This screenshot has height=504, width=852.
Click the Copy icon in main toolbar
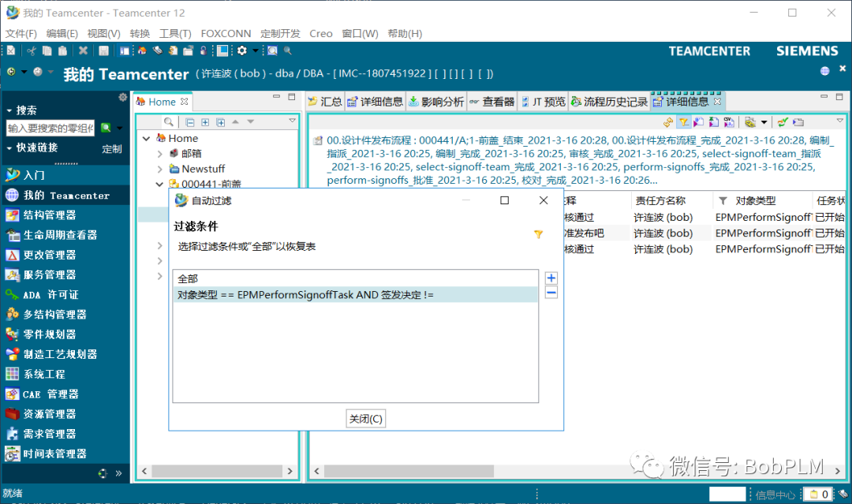47,50
